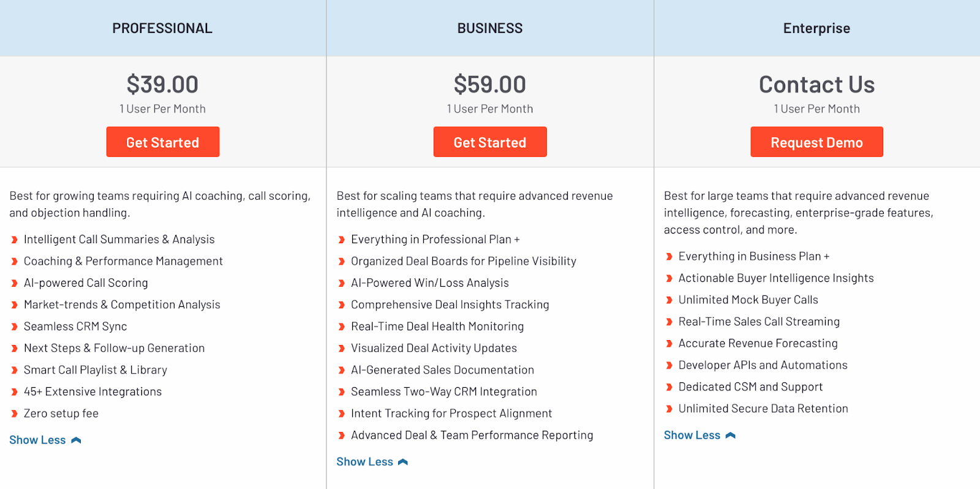Click the Advanced Deal & Team Performance Reporting item

point(472,435)
